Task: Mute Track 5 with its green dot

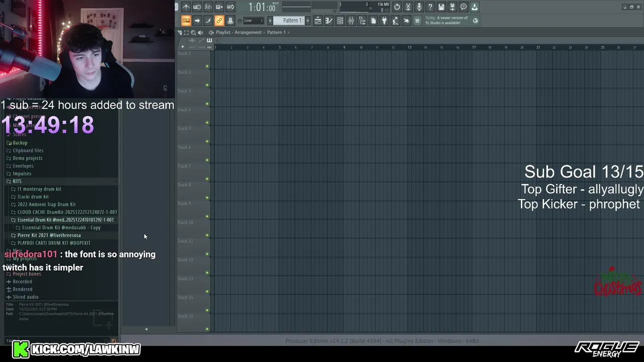Action: pos(207,141)
